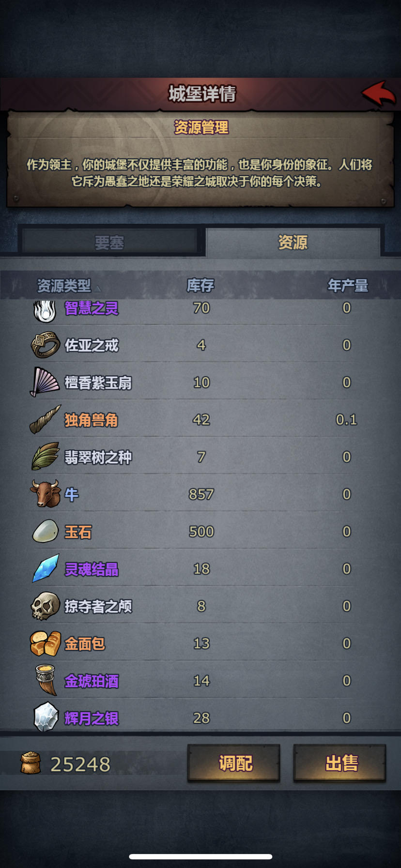Tap the 金琥珀酒 drinking horn icon

[46, 680]
